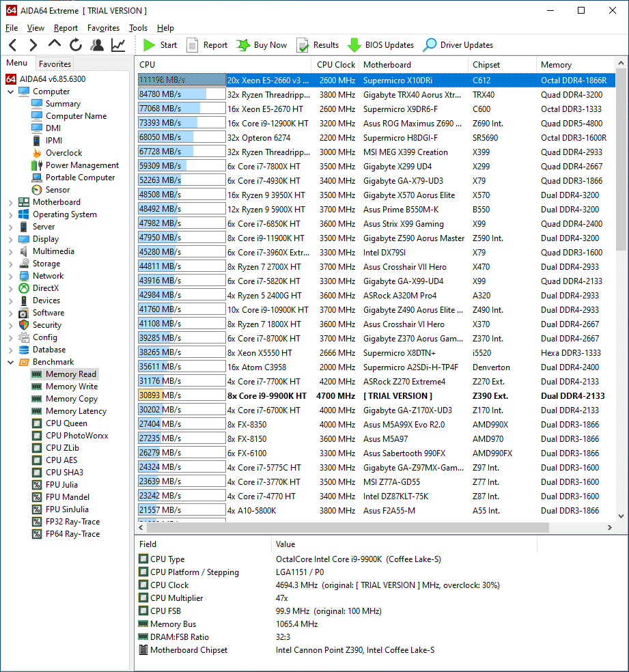Expand the Server tree node
629x672 pixels.
[x=11, y=227]
